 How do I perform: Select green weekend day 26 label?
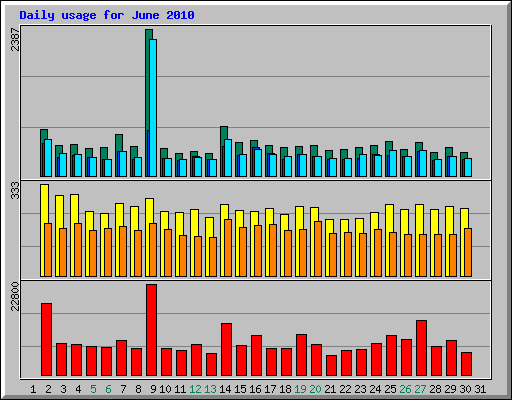coord(405,389)
